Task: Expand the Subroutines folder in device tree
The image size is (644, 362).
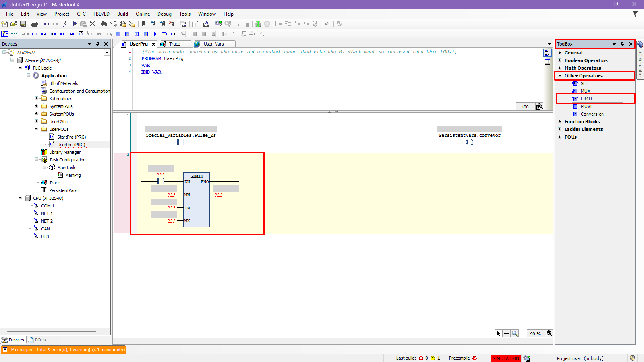Action: click(x=36, y=99)
